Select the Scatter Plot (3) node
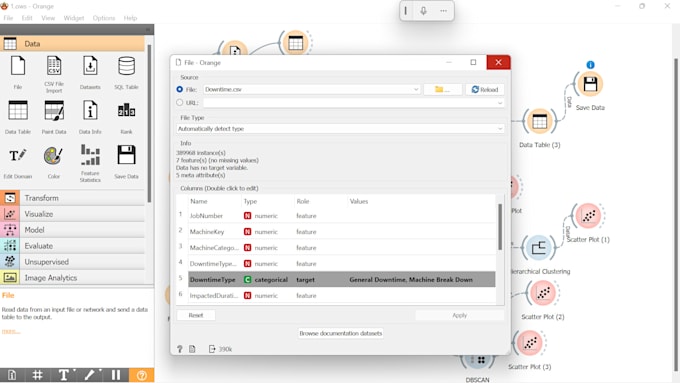Image resolution: width=680 pixels, height=383 pixels. click(530, 343)
